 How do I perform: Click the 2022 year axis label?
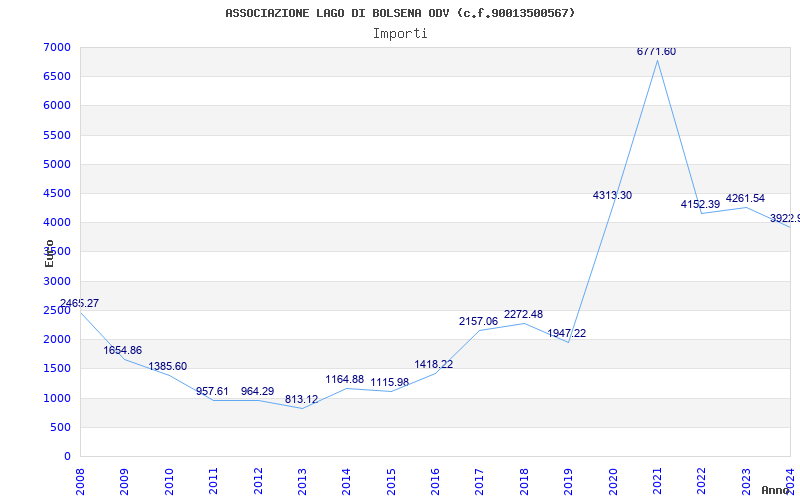pos(702,482)
